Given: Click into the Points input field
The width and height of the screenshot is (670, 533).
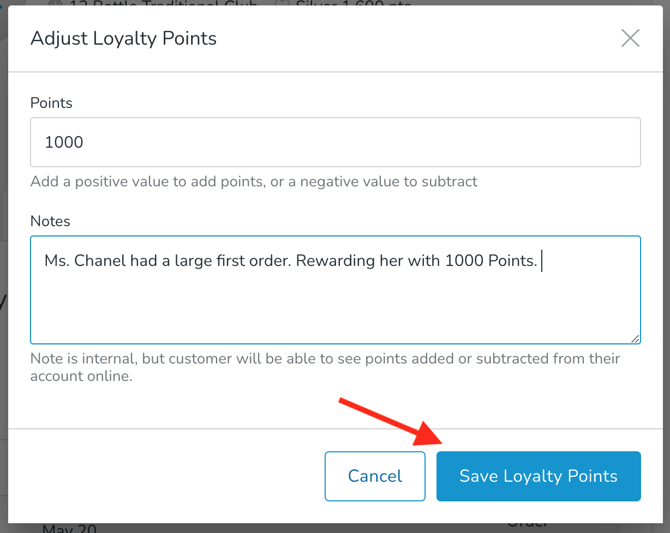Looking at the screenshot, I should (335, 142).
